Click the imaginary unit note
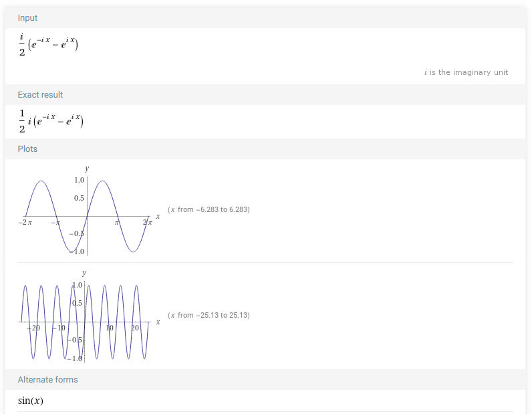The width and height of the screenshot is (532, 414). coord(466,72)
